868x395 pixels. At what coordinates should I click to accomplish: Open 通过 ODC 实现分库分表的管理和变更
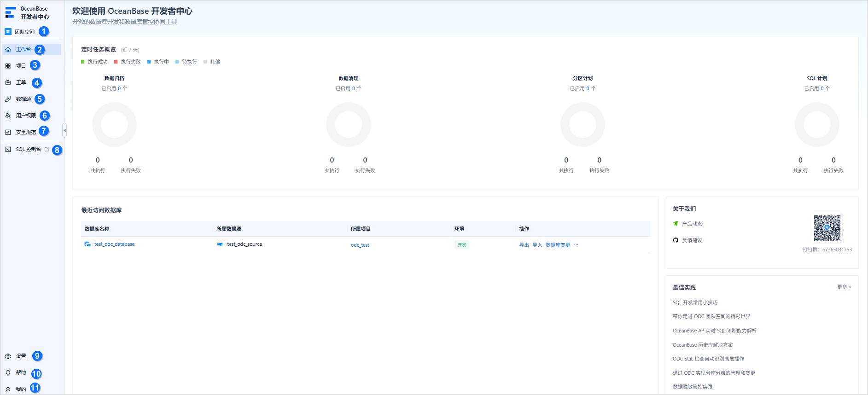(714, 373)
